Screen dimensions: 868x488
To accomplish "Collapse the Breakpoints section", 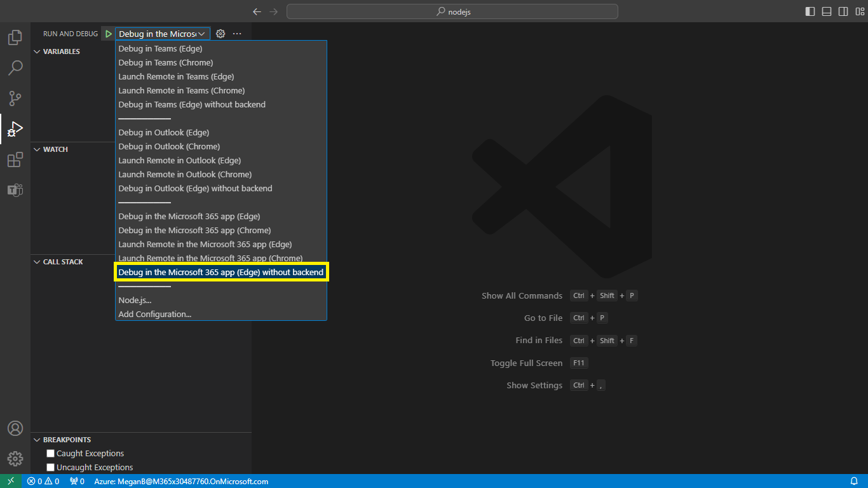I will (x=37, y=440).
